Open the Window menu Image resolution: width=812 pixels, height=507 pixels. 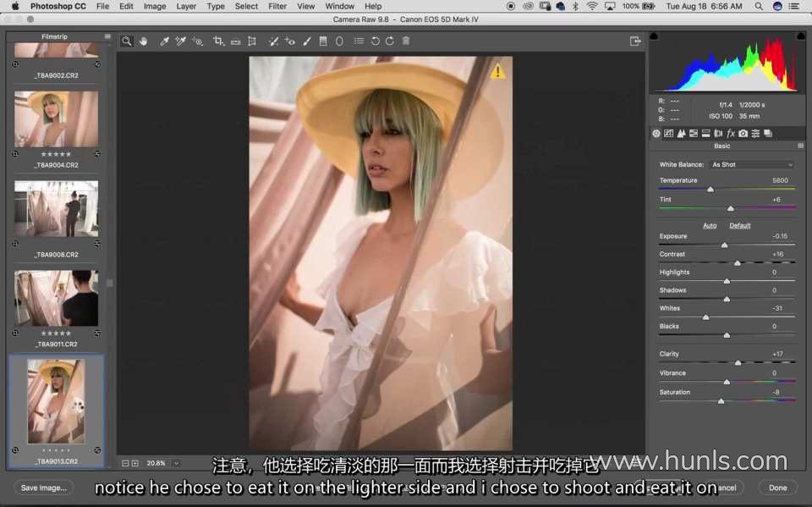point(340,6)
